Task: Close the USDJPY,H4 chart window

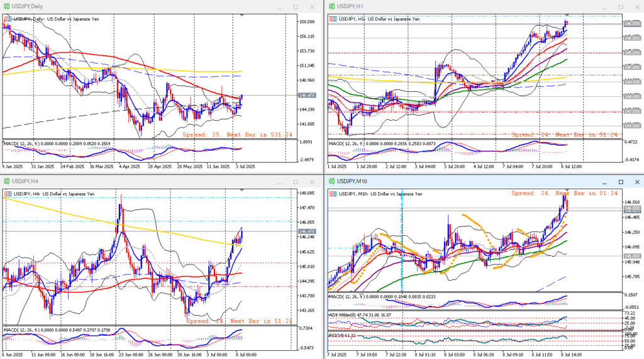Action: 312,182
